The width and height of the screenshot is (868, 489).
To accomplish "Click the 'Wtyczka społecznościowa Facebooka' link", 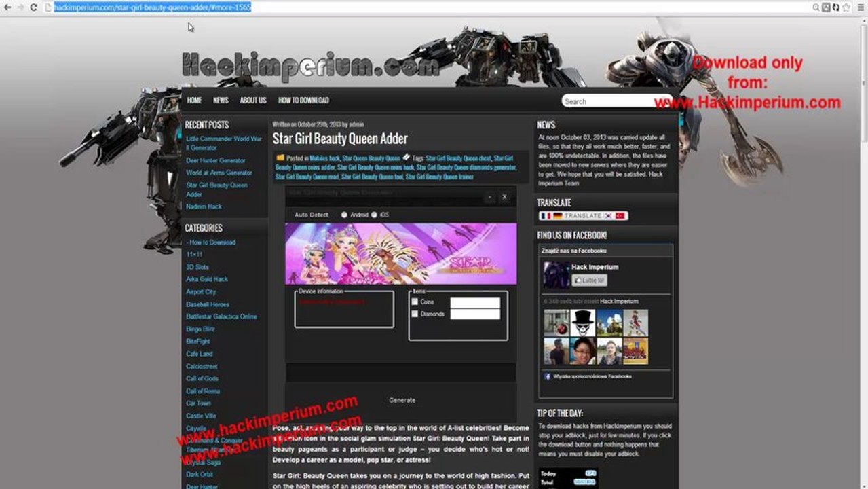I will [x=592, y=376].
